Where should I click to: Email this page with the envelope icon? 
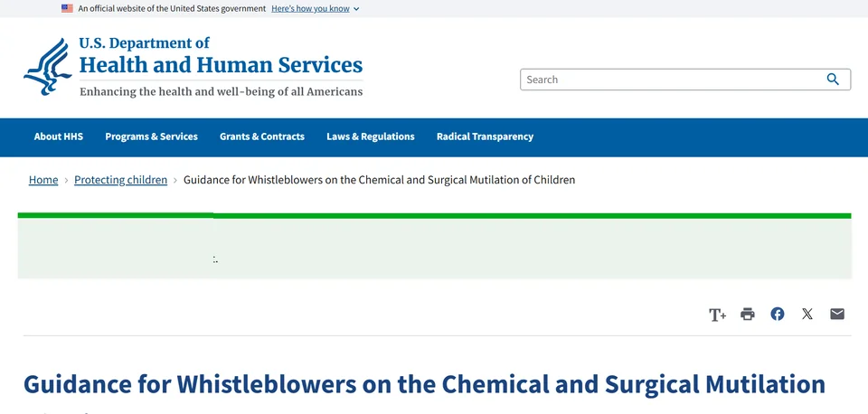click(x=837, y=314)
